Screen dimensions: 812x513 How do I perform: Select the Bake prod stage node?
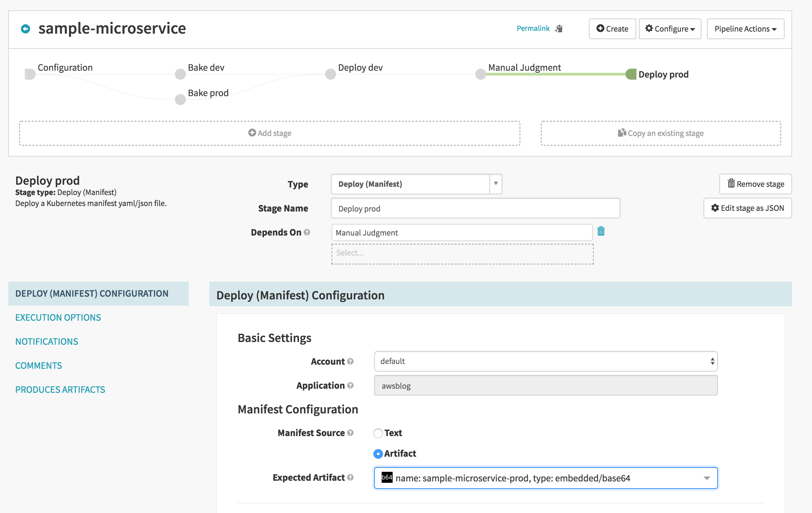[181, 99]
